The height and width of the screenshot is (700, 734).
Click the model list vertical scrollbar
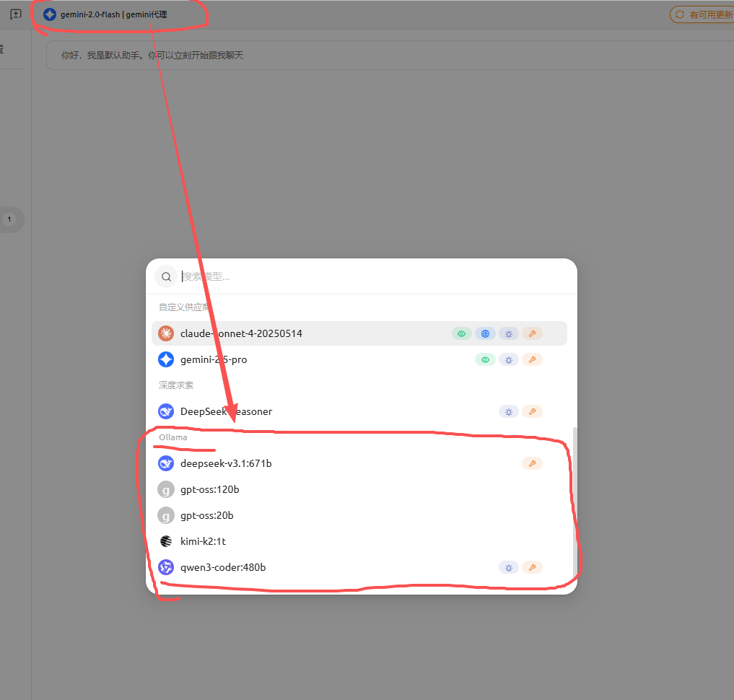[x=574, y=498]
